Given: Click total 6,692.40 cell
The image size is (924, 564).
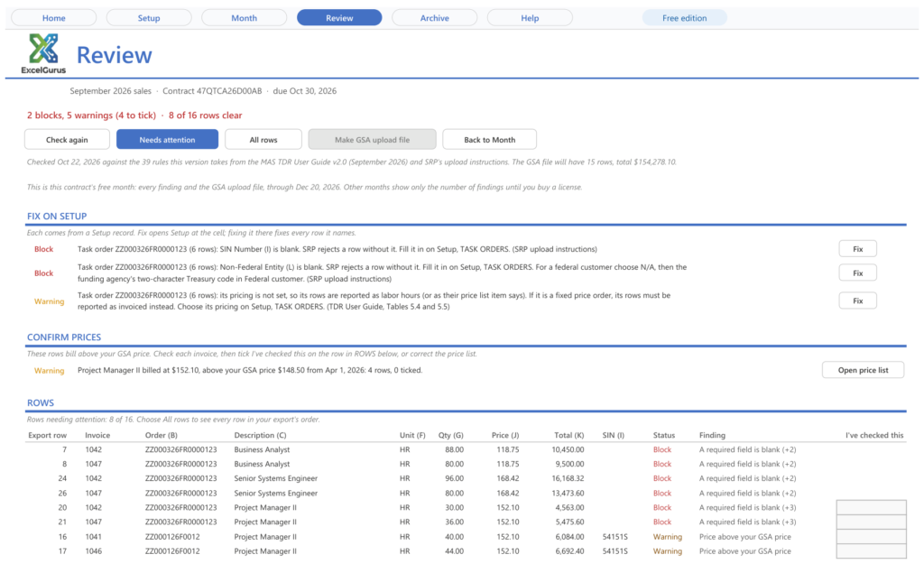Looking at the screenshot, I should pyautogui.click(x=569, y=551).
